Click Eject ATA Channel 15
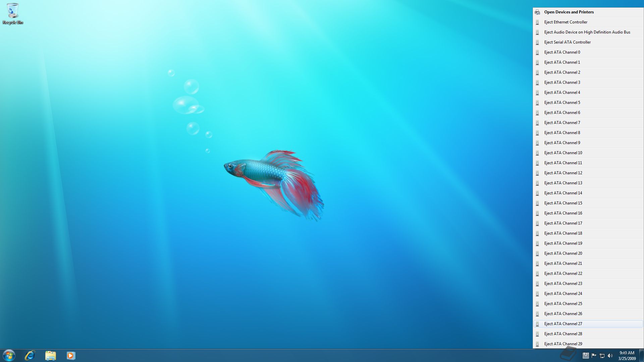 pyautogui.click(x=588, y=203)
